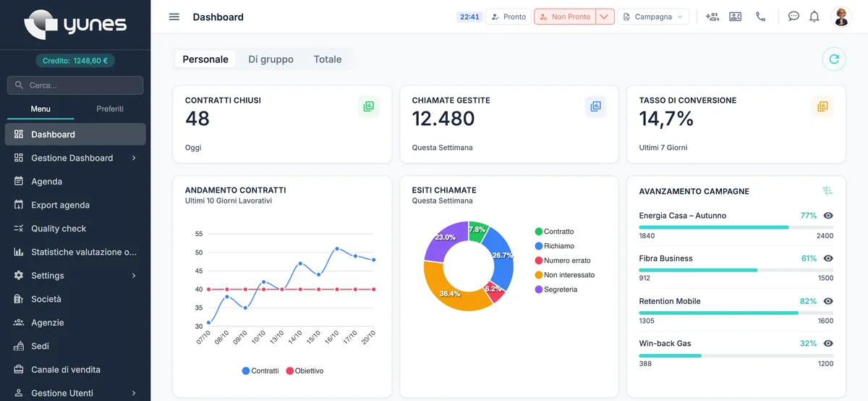Select the Menu sidebar tab

click(41, 109)
